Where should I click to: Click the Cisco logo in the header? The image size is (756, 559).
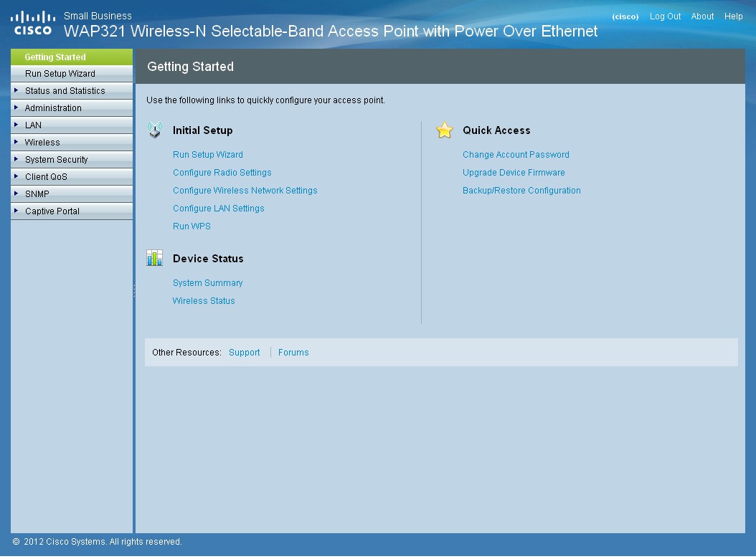[x=33, y=24]
